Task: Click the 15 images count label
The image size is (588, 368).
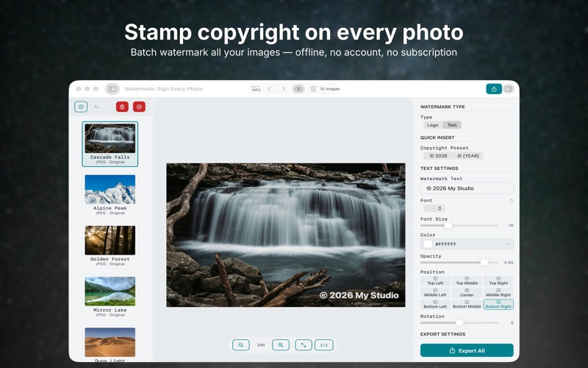Action: 329,89
